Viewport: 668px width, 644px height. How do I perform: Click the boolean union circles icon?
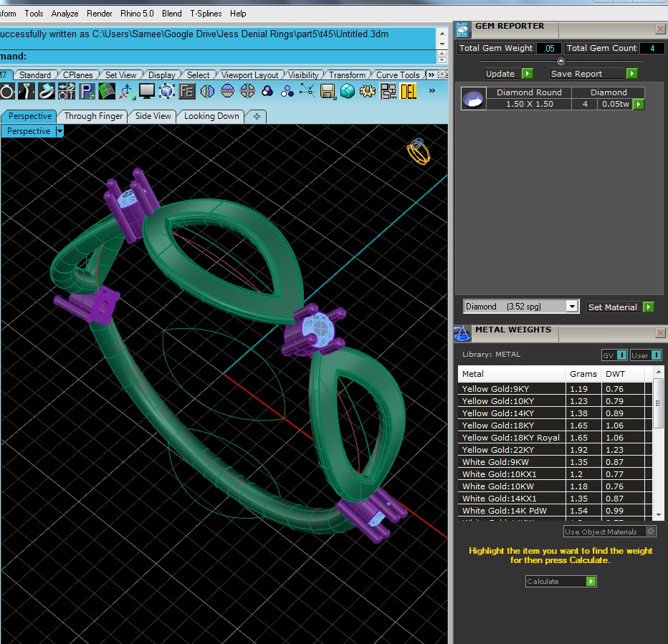click(x=267, y=91)
